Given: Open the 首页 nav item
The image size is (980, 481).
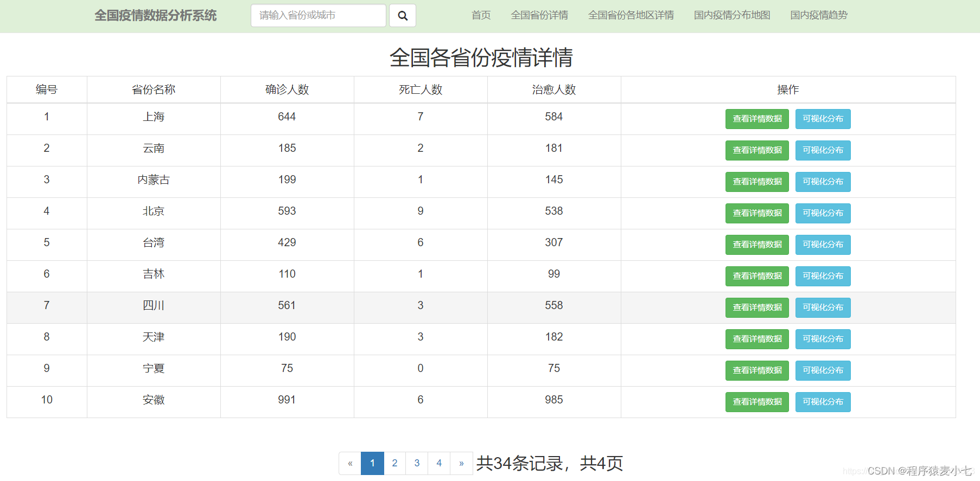Looking at the screenshot, I should coord(481,16).
